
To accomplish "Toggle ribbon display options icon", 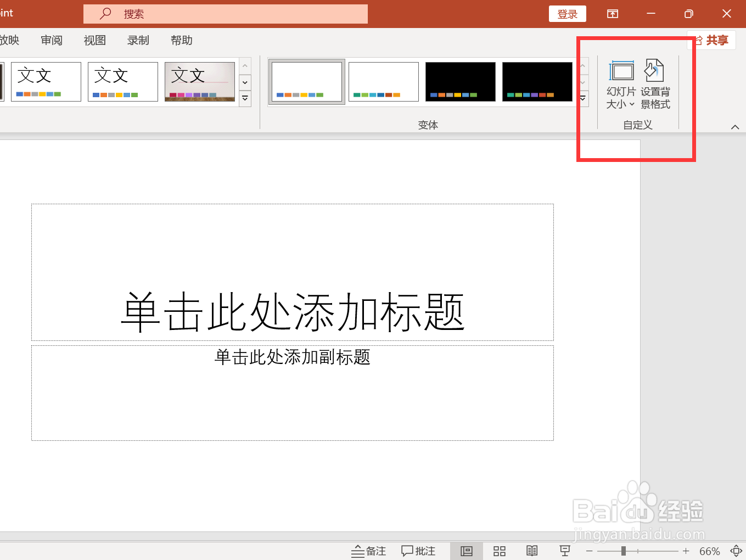I will pos(613,14).
